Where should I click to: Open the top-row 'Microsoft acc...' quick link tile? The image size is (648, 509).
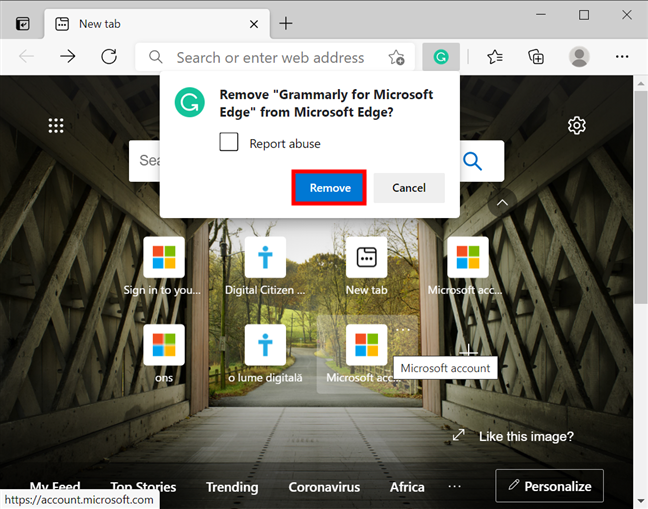(467, 257)
